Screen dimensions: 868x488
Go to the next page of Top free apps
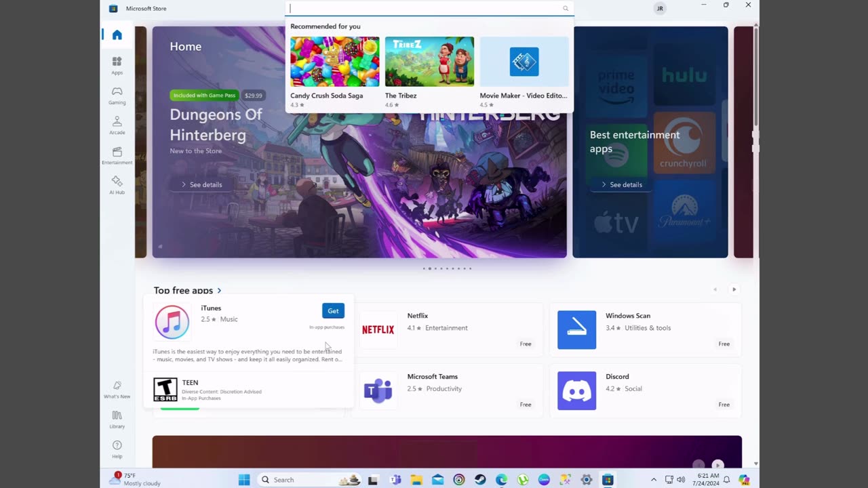click(734, 289)
